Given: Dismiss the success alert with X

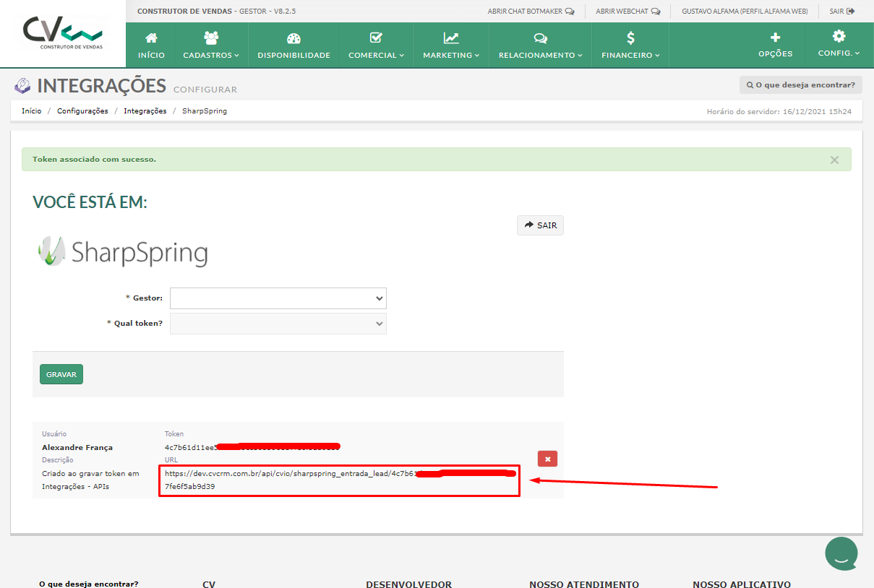Looking at the screenshot, I should point(834,160).
